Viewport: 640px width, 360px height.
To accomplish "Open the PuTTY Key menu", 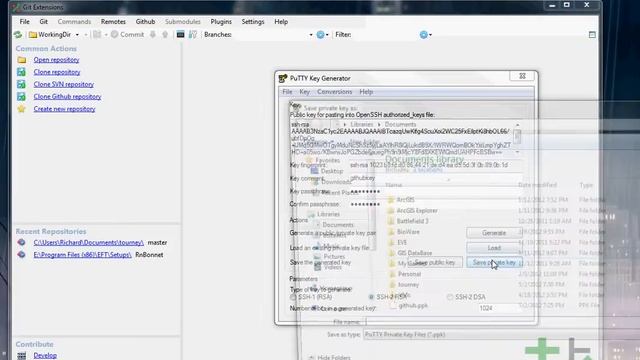I will click(x=304, y=92).
